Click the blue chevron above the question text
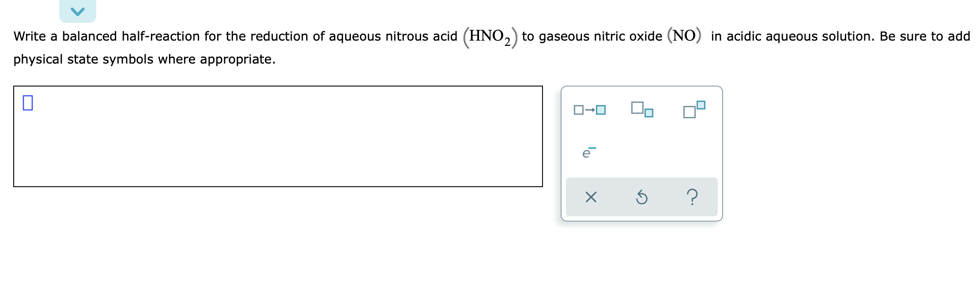This screenshot has height=286, width=980. point(77,11)
